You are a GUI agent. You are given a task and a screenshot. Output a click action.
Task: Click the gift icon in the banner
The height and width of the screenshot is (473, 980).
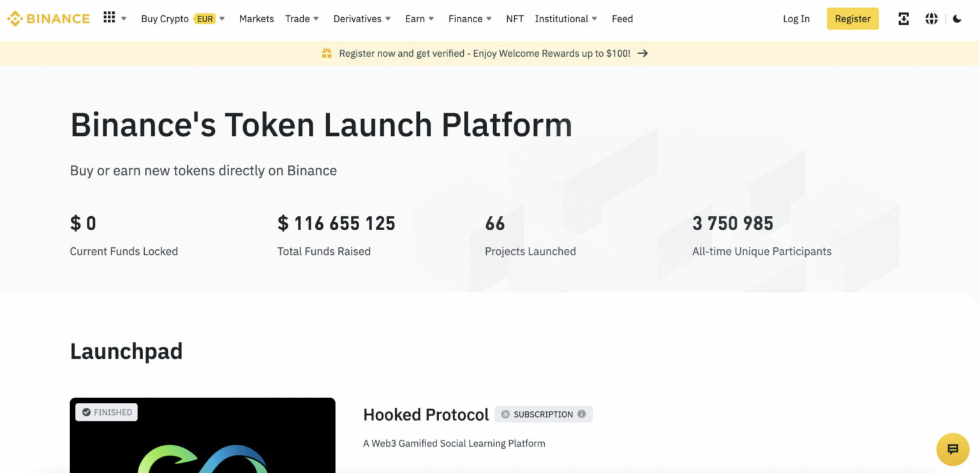(x=327, y=53)
